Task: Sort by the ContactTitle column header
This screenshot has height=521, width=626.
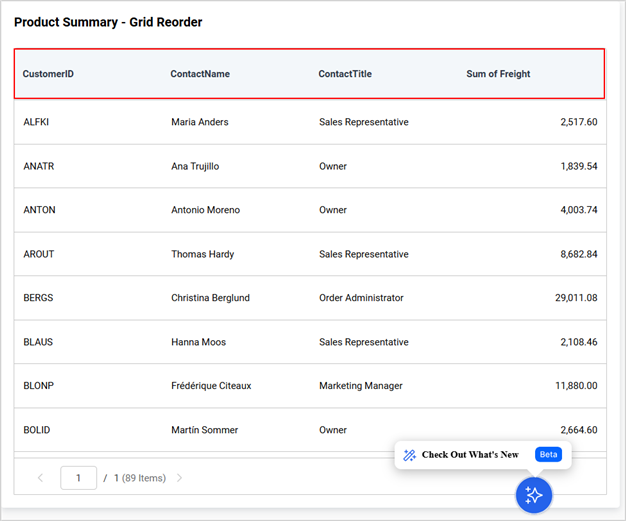Action: 345,74
